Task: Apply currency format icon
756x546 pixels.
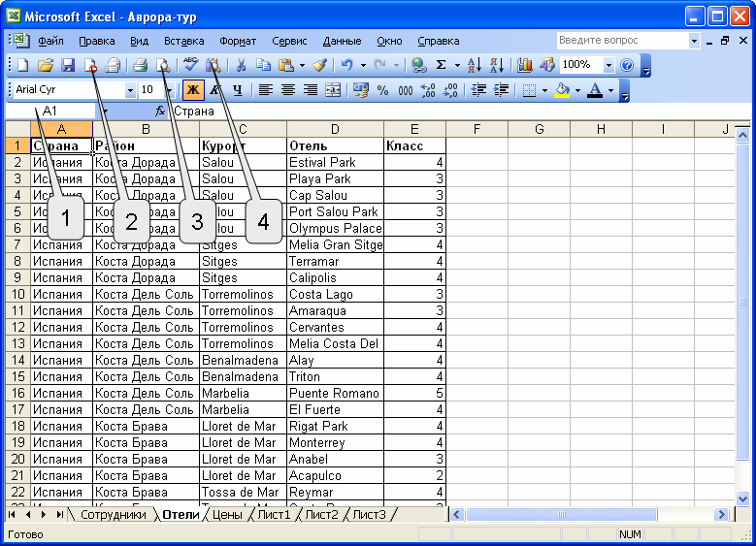Action: (x=360, y=89)
